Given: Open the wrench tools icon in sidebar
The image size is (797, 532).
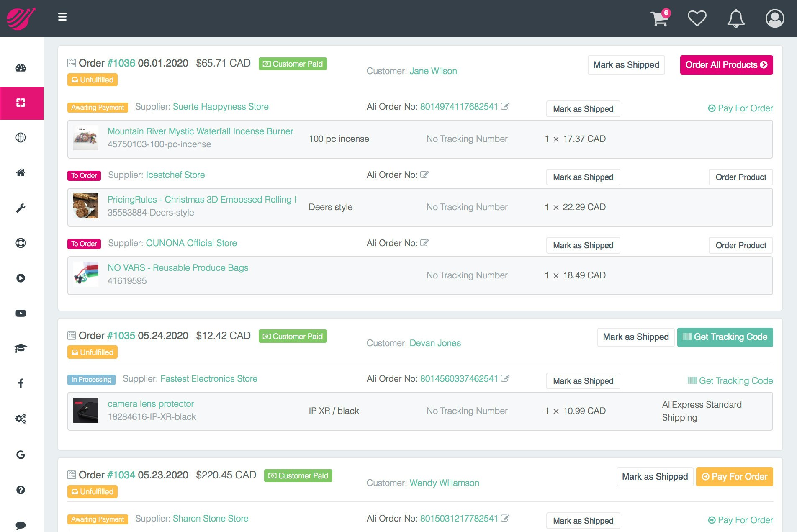Looking at the screenshot, I should 21,208.
